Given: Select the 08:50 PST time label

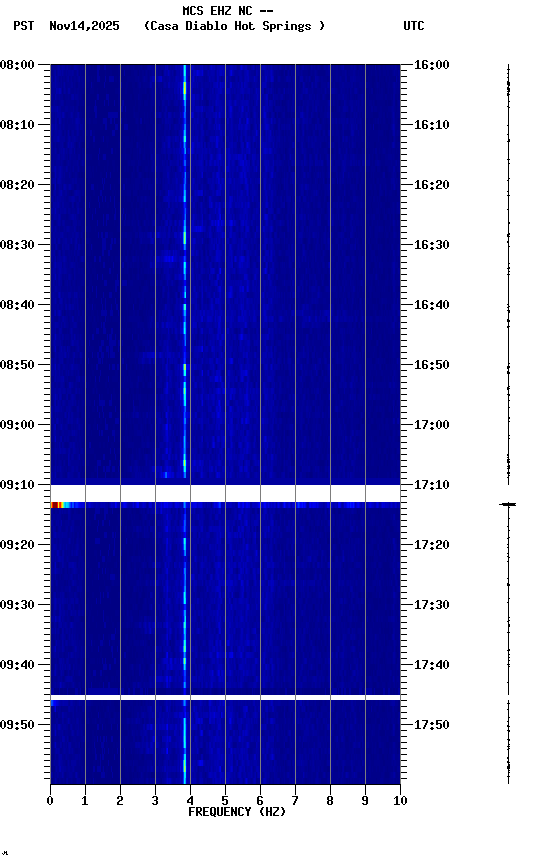Looking at the screenshot, I should [17, 365].
